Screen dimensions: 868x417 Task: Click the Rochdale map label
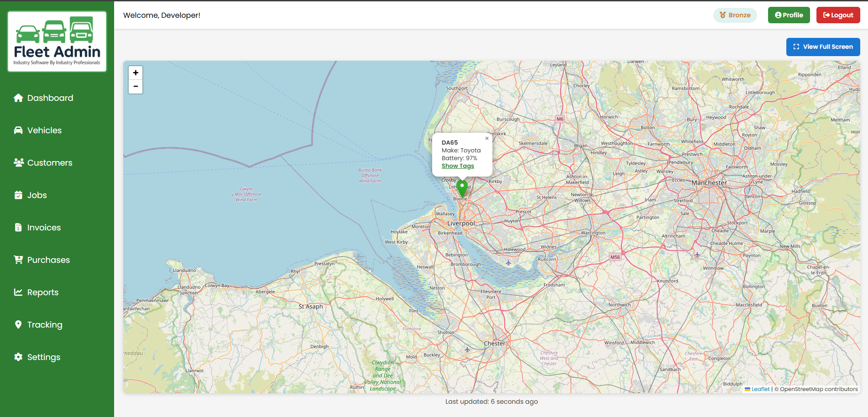[x=738, y=107]
